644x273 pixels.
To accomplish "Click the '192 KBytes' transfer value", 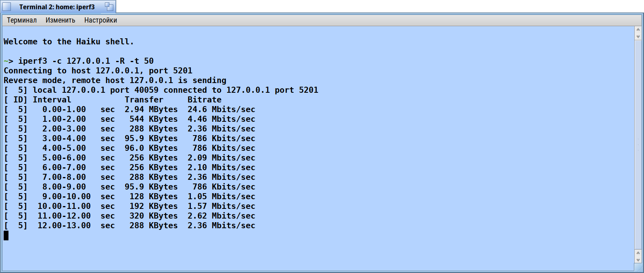I will (x=154, y=206).
